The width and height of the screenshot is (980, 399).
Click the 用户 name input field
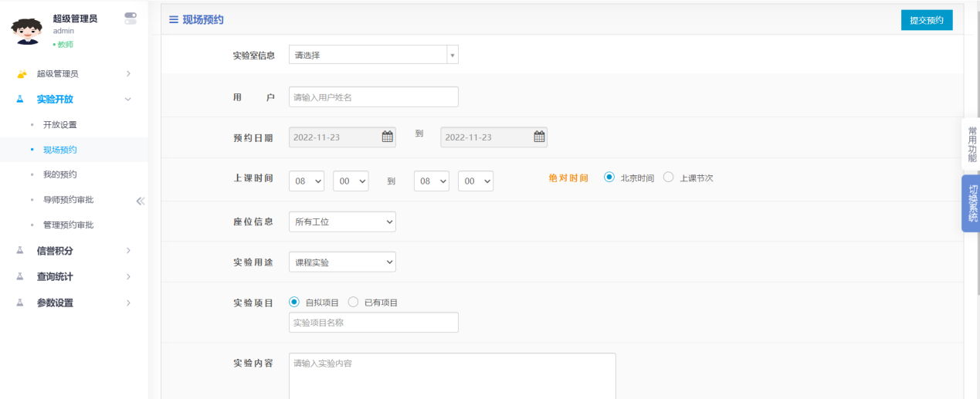[373, 97]
